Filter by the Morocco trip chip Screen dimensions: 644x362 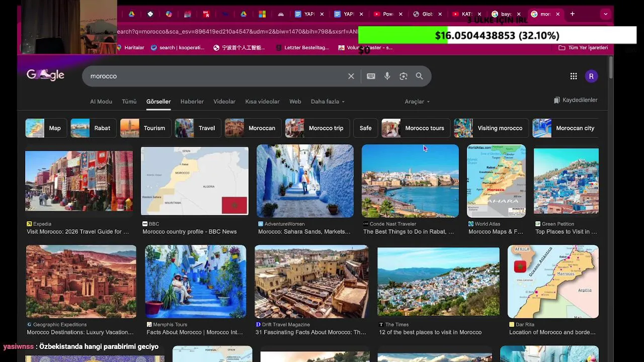pyautogui.click(x=317, y=128)
